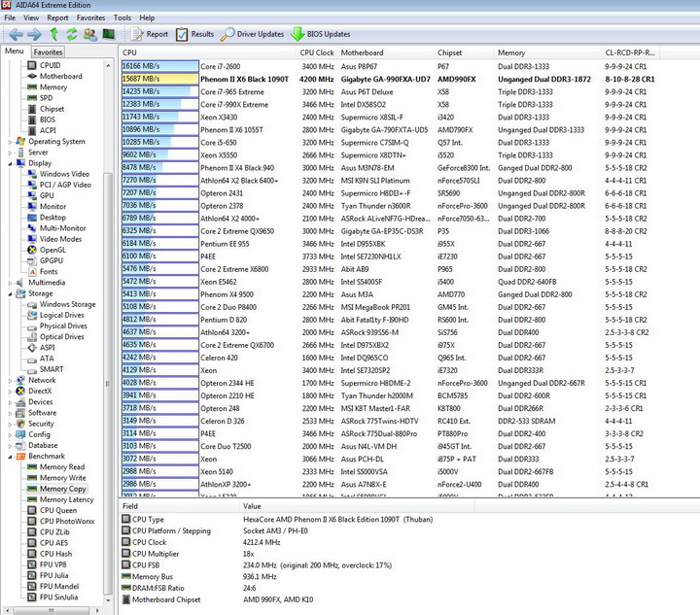Open ACPI in the sidebar tree
700x615 pixels.
tap(48, 130)
